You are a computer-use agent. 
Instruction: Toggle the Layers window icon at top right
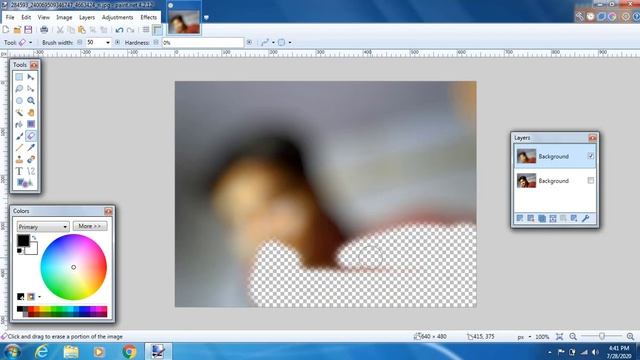pos(601,16)
